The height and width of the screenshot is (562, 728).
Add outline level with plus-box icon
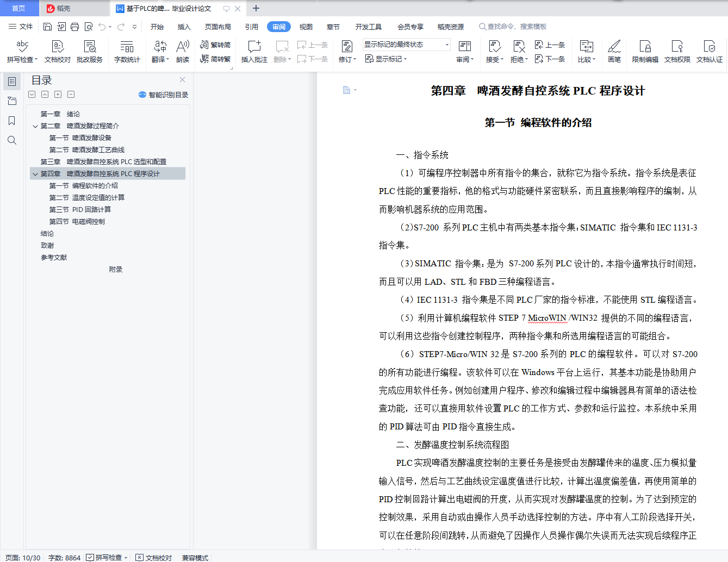58,95
